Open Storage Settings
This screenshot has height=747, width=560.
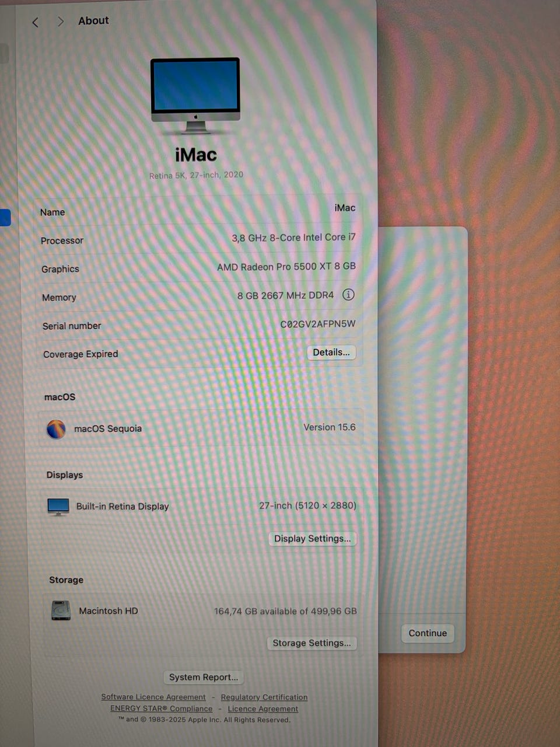click(311, 643)
